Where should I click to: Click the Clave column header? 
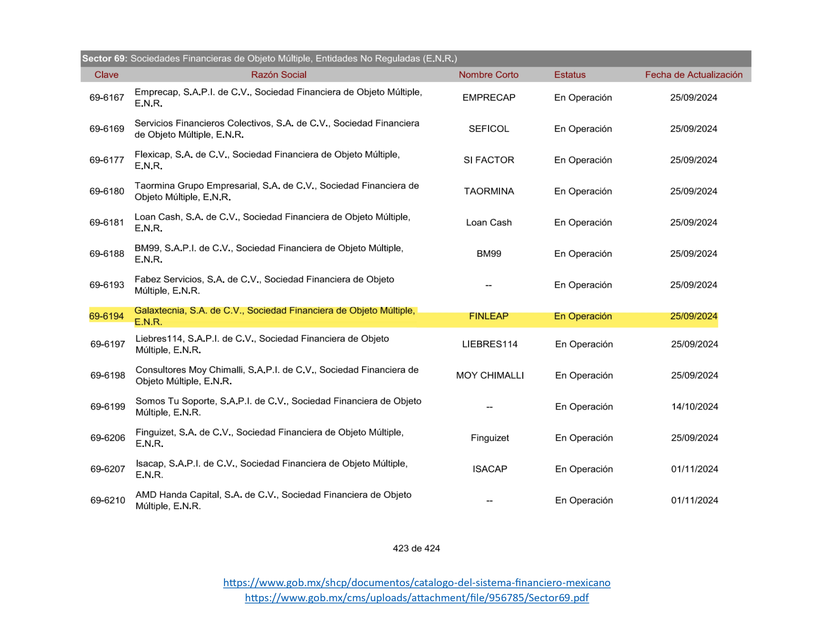107,75
